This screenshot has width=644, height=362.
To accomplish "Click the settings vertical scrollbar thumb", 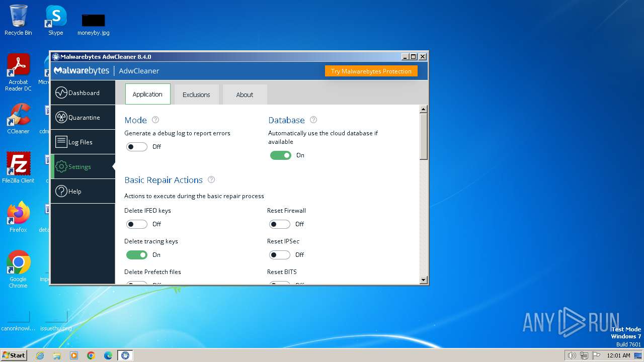I will [423, 136].
